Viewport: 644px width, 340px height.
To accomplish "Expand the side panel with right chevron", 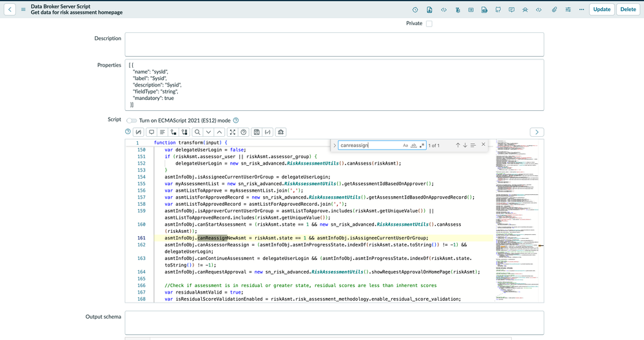I will (537, 132).
